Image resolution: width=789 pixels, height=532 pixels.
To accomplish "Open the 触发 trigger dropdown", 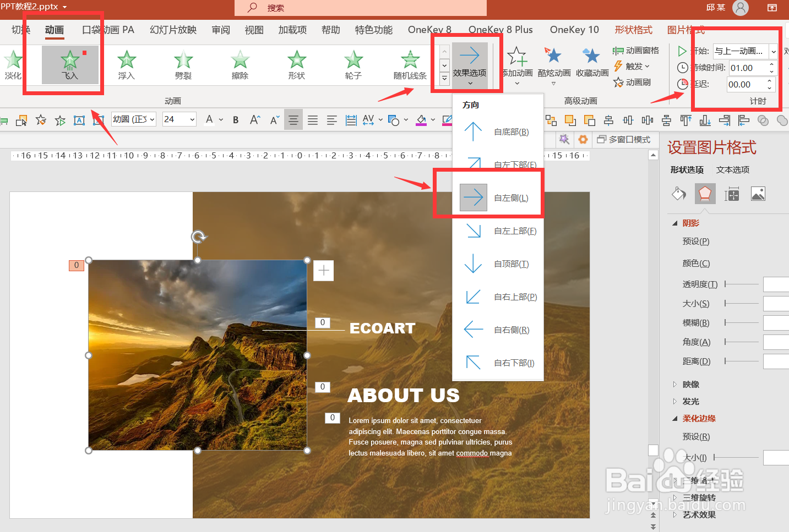I will 632,66.
